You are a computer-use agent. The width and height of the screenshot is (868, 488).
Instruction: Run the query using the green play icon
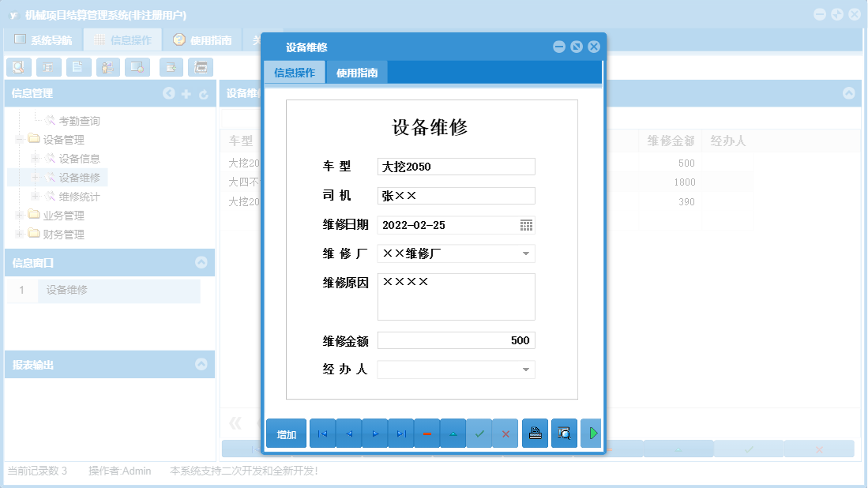click(x=591, y=433)
